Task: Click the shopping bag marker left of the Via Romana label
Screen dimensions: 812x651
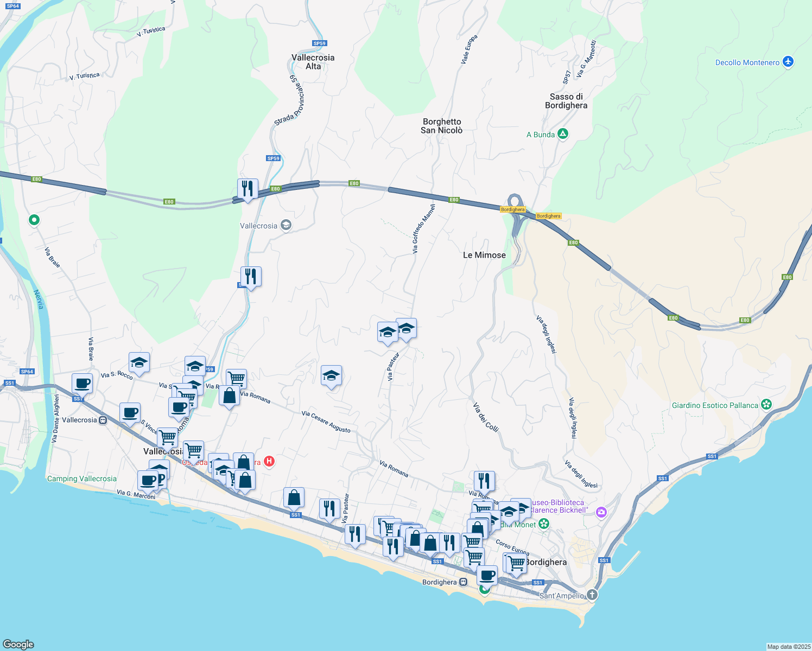Action: 230,397
